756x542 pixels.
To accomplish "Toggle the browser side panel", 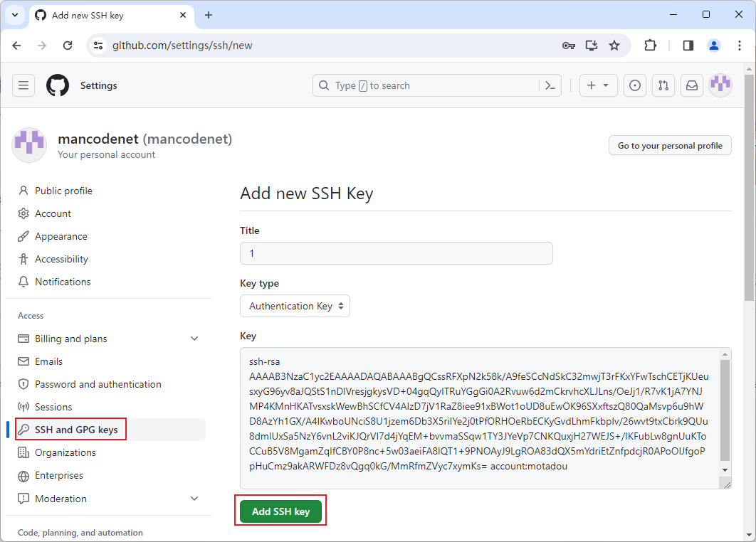I will (688, 46).
